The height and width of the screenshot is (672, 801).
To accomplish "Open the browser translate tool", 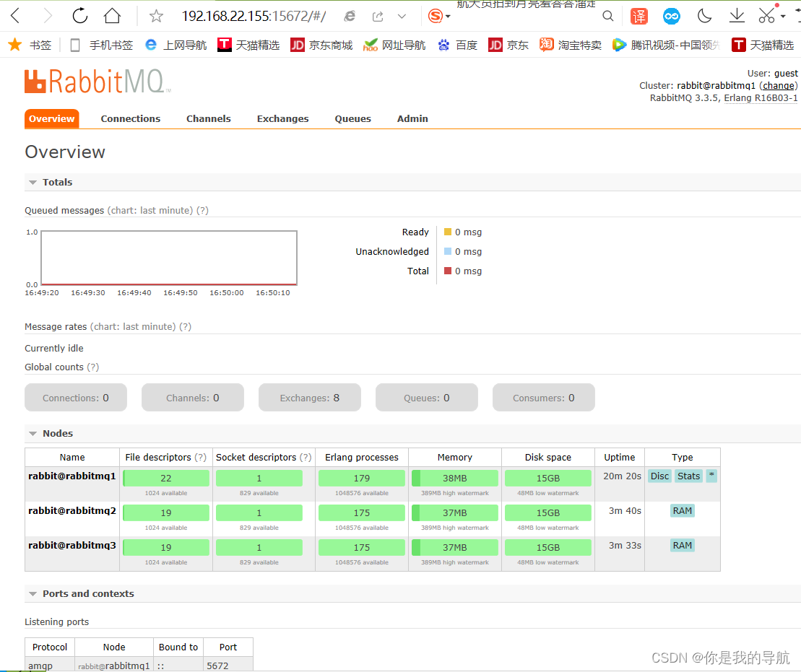I will tap(638, 15).
